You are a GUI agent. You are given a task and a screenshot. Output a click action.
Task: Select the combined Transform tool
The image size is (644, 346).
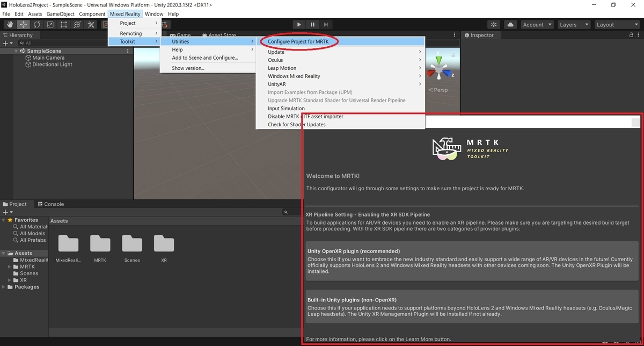coord(77,24)
